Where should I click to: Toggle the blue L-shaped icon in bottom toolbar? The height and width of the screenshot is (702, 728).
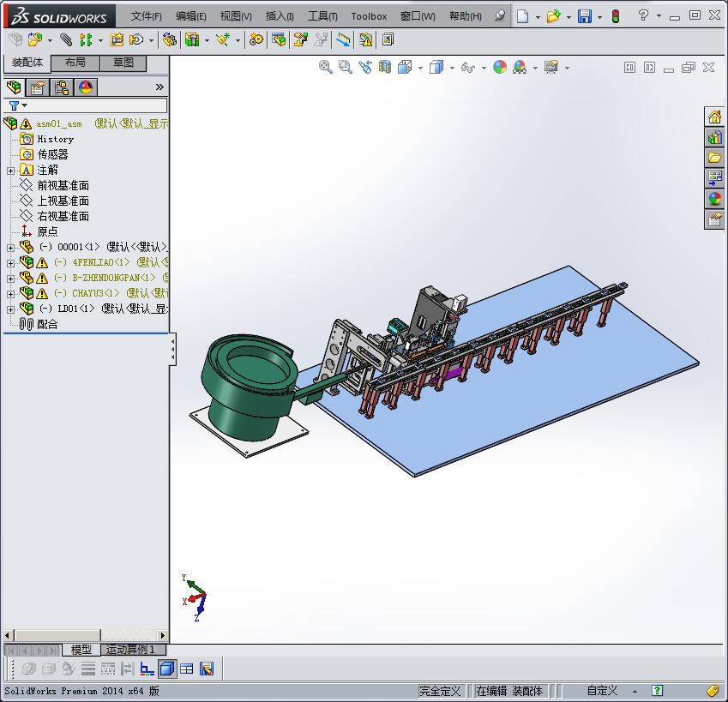[x=147, y=669]
